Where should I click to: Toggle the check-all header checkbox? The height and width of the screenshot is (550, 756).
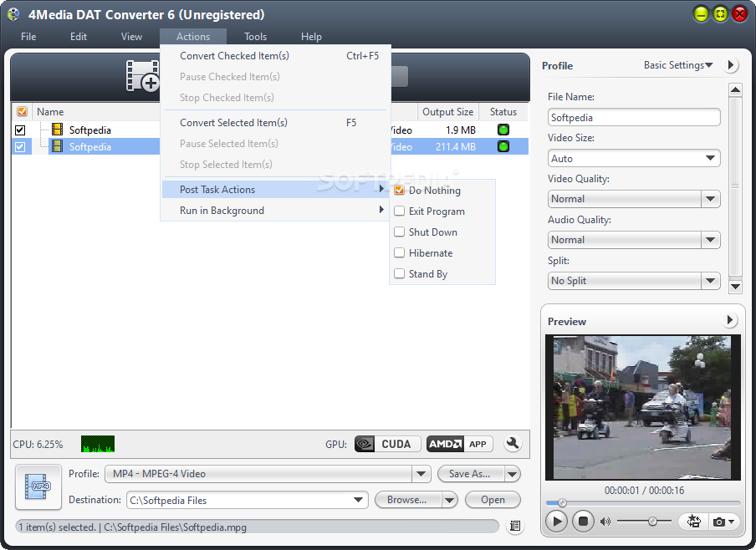pos(23,112)
